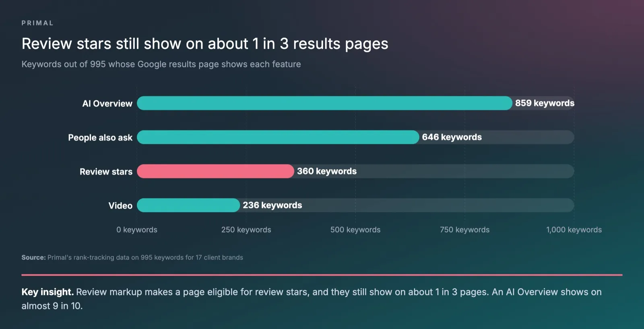
Task: Click the "People also ask" row label
Action: [x=100, y=138]
